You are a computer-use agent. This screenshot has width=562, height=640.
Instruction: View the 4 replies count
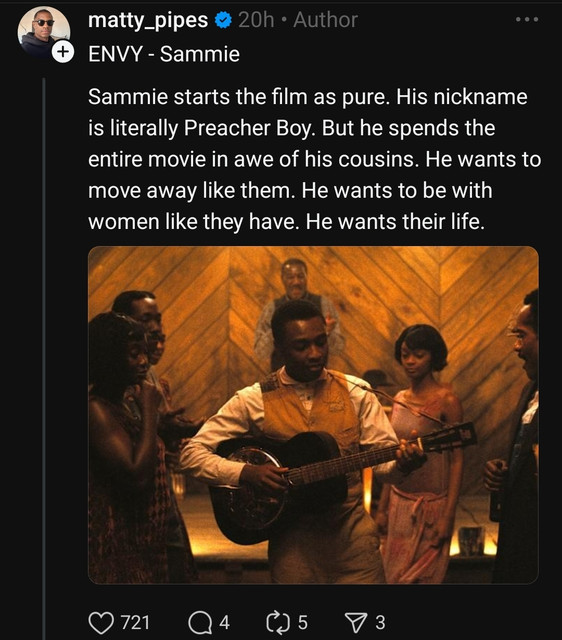click(x=224, y=623)
